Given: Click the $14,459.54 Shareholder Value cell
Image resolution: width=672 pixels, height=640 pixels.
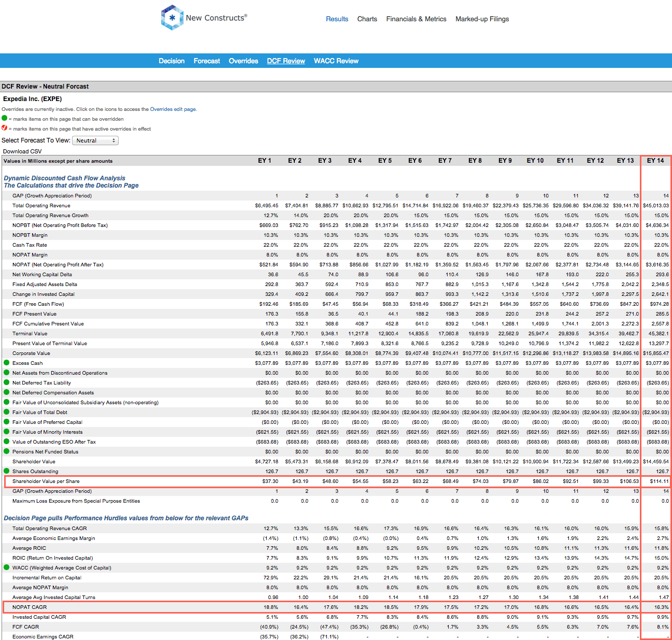Looking at the screenshot, I should click(x=656, y=462).
